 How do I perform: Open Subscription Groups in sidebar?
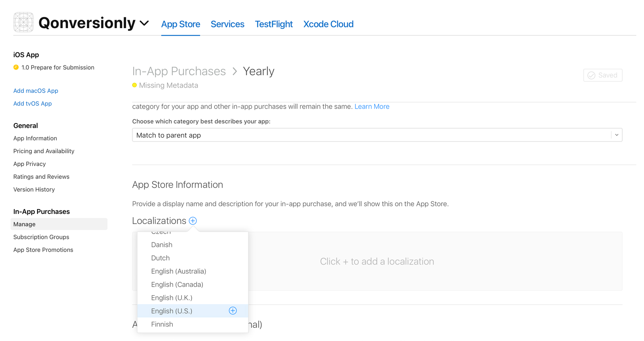tap(41, 237)
